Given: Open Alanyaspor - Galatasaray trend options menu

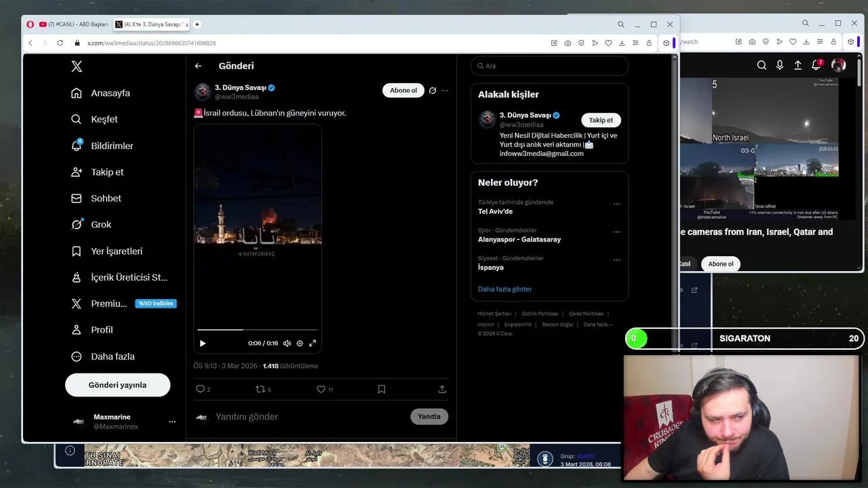Looking at the screenshot, I should click(x=616, y=232).
